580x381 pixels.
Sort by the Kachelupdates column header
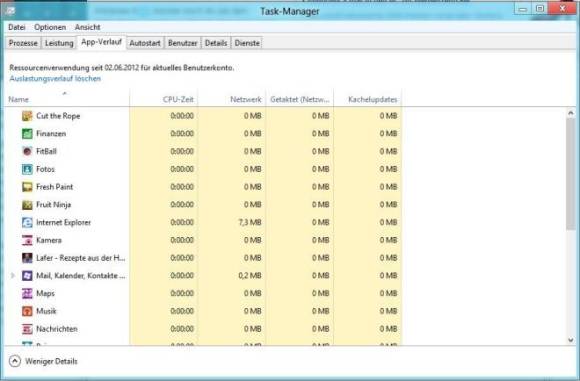(x=368, y=98)
